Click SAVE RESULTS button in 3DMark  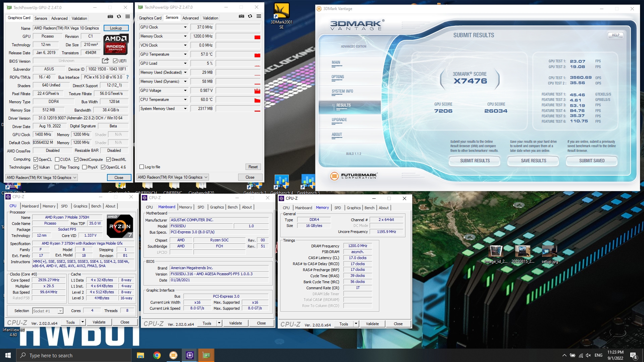533,161
